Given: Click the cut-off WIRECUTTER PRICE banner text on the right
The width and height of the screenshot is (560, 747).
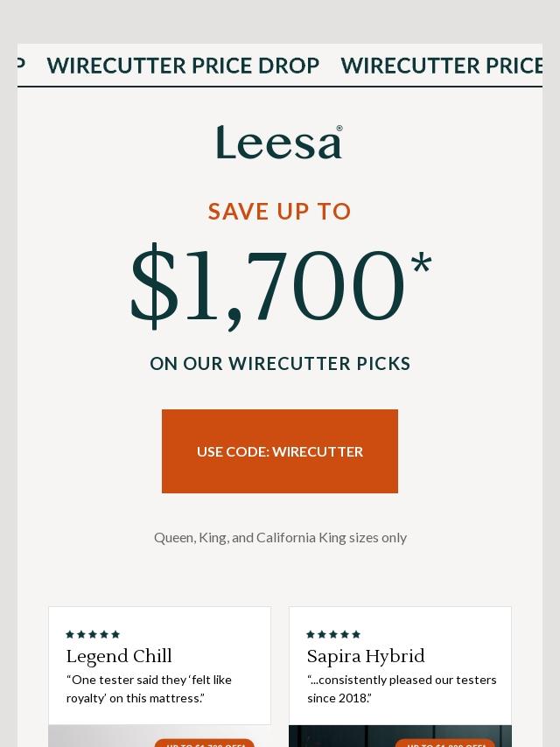Looking at the screenshot, I should [443, 66].
